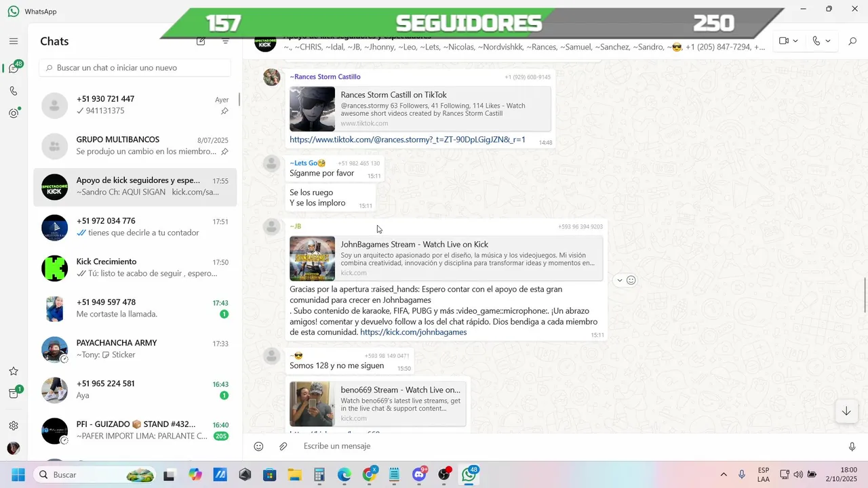Show hidden system tray icons

point(724,474)
